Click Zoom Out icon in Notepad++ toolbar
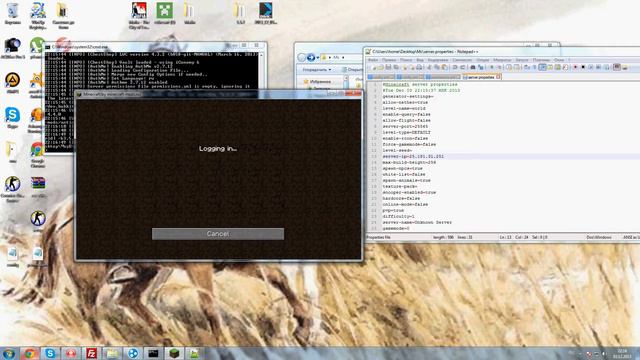640x360 pixels. (x=499, y=67)
